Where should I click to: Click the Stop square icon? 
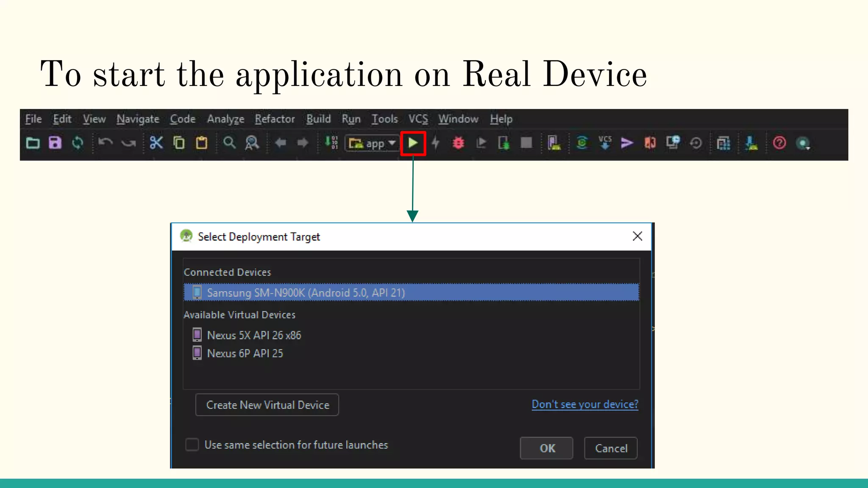coord(526,143)
